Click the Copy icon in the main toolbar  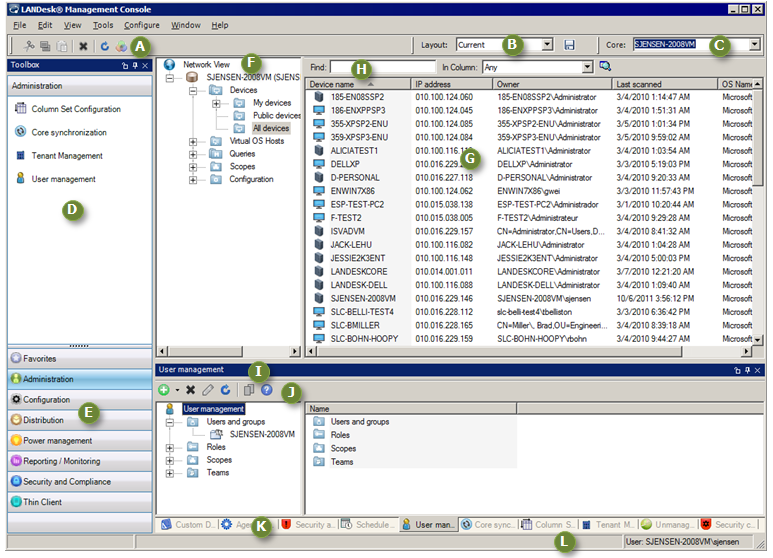click(x=45, y=46)
